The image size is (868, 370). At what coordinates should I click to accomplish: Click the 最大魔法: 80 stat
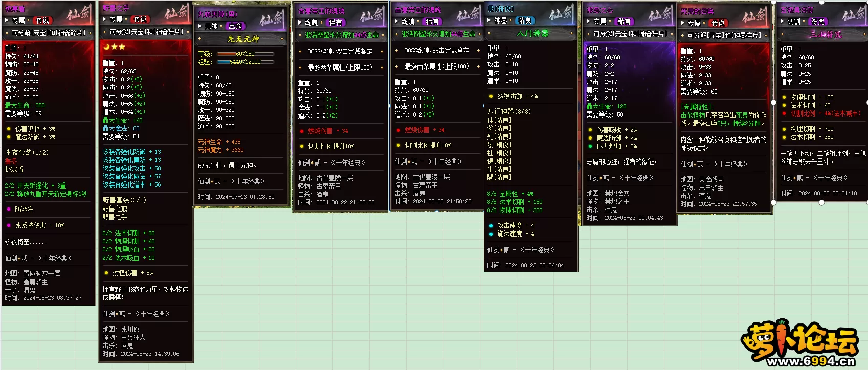click(x=121, y=128)
